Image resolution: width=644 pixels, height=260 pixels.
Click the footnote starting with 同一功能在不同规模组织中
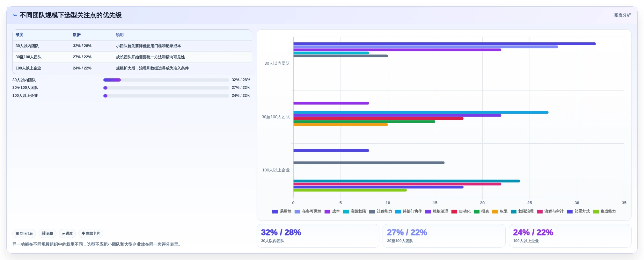tap(97, 245)
